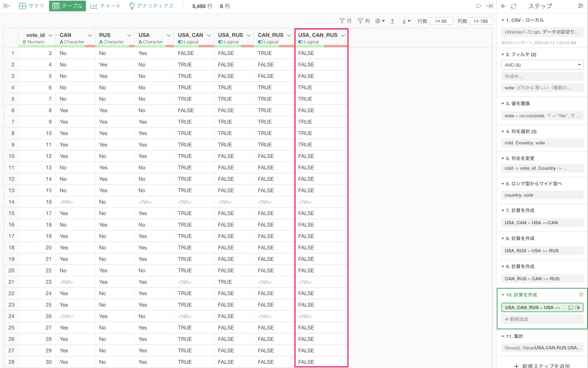Switch to the アナリティクス tab

coord(151,6)
